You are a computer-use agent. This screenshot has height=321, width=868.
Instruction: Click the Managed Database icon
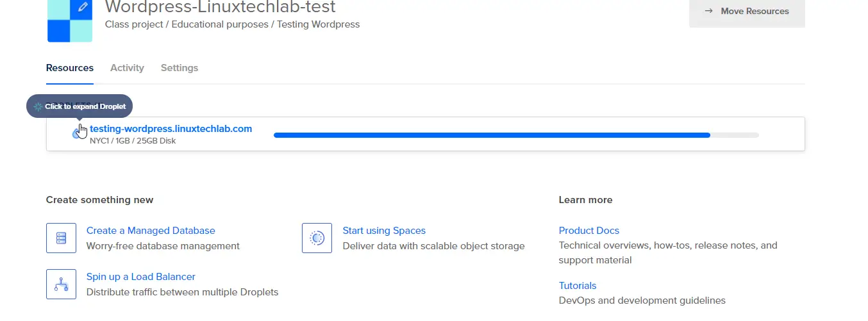(62, 238)
